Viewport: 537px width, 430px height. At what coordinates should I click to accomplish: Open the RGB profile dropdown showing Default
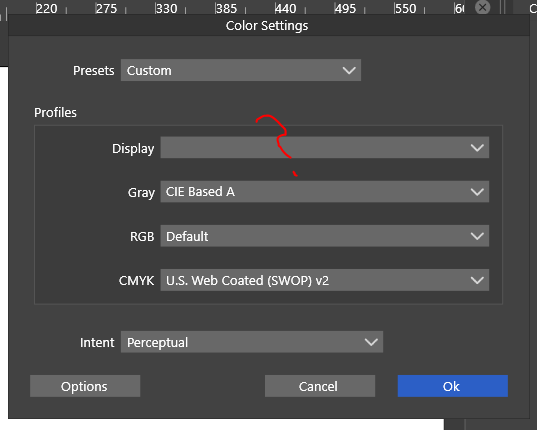click(x=325, y=236)
